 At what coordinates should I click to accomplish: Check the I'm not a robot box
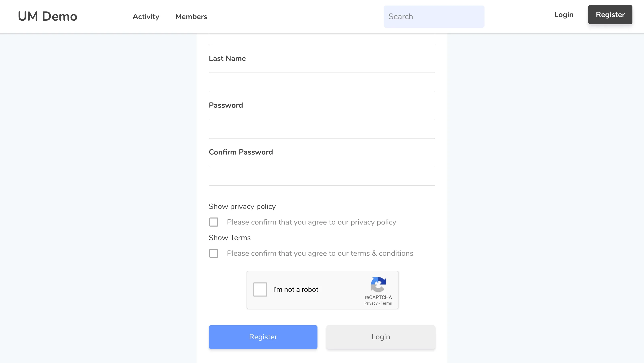[x=260, y=289]
